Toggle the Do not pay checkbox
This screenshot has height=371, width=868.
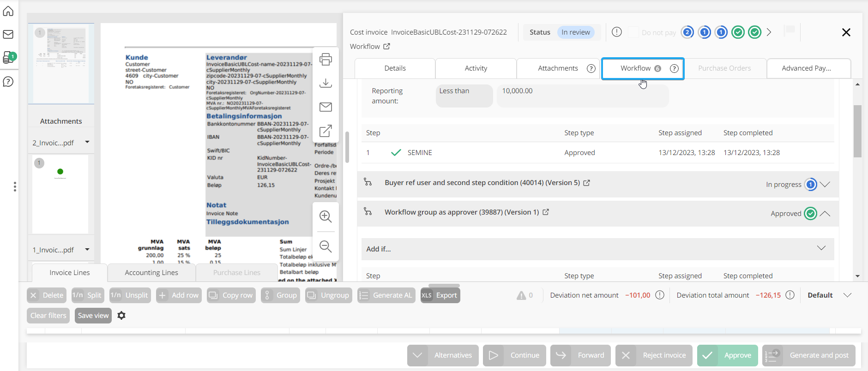[633, 32]
